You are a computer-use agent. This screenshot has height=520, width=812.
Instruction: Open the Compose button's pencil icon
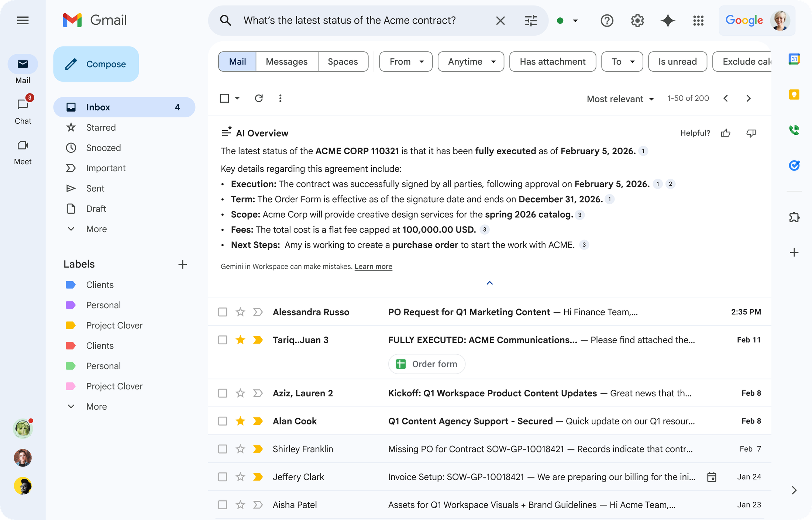coord(71,64)
